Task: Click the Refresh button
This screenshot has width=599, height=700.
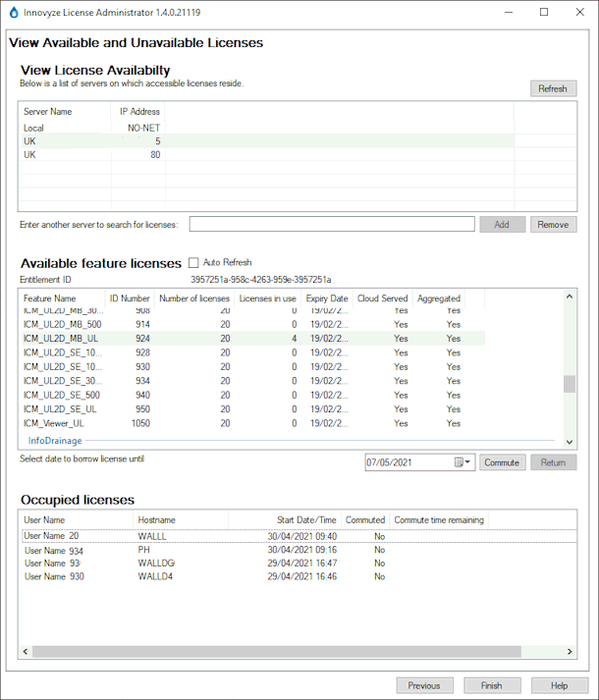Action: pyautogui.click(x=553, y=88)
